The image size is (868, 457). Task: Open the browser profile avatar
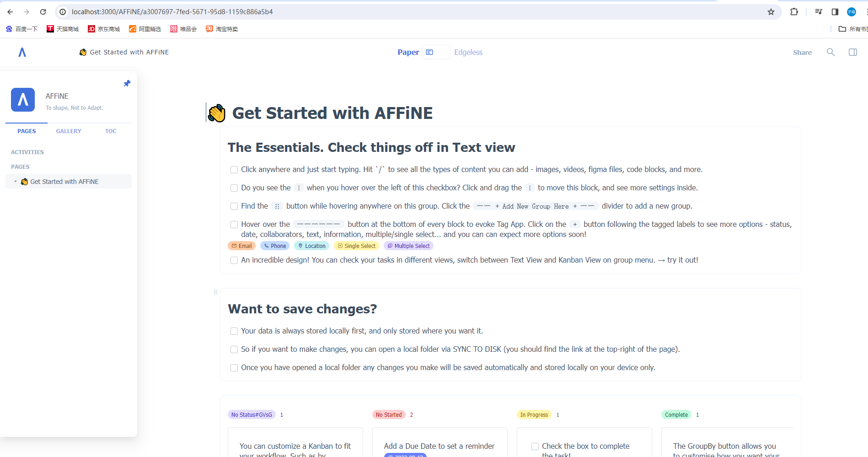852,12
